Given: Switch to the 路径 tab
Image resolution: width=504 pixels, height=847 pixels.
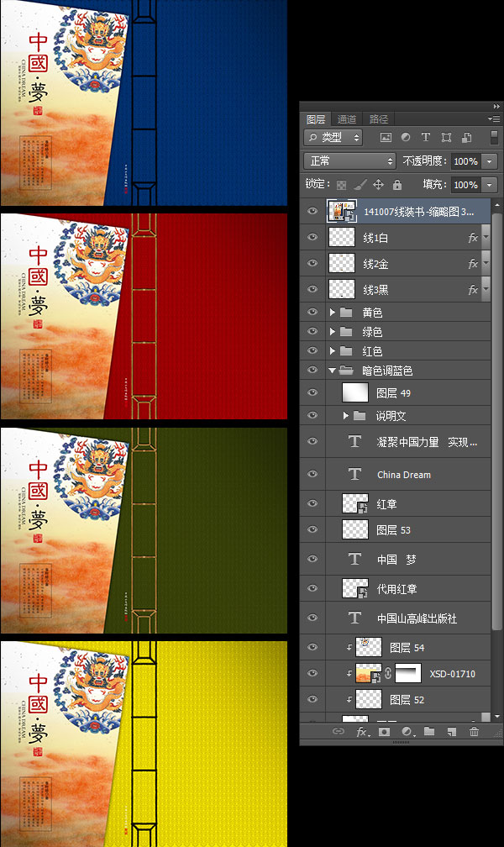Looking at the screenshot, I should coord(379,118).
